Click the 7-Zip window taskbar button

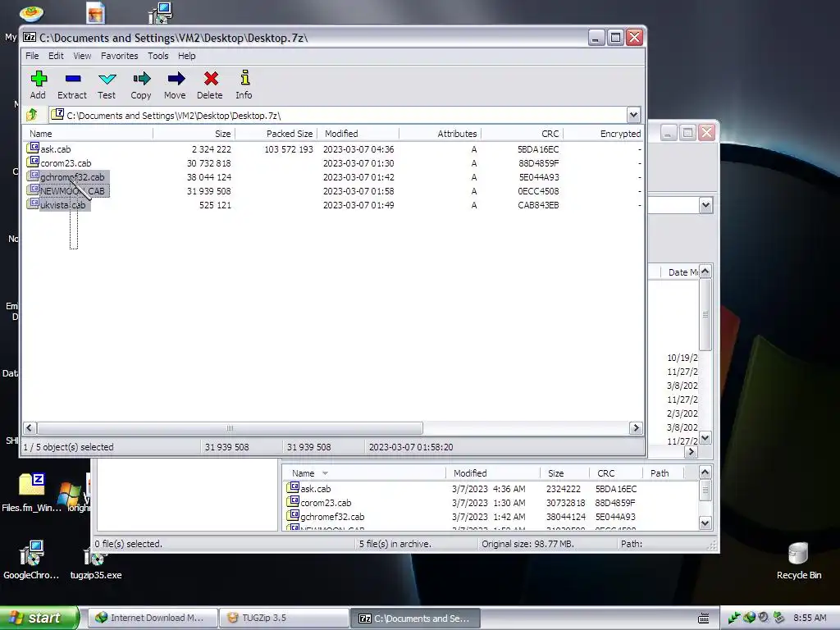coord(415,618)
